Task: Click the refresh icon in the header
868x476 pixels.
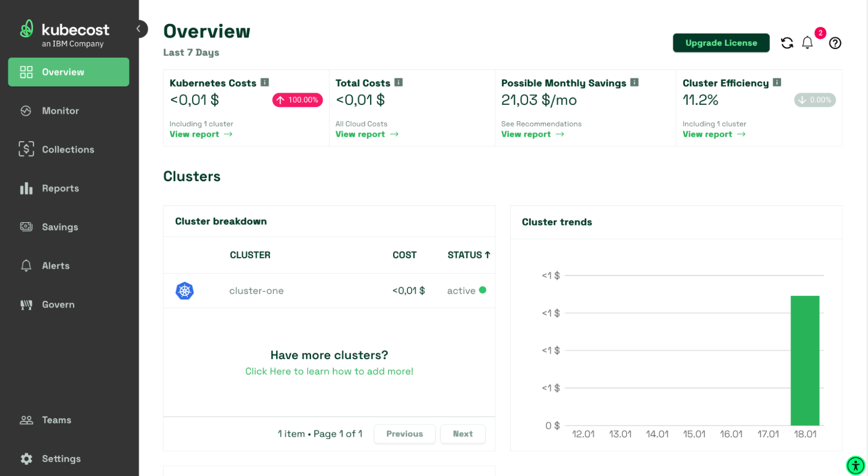Action: pos(787,43)
